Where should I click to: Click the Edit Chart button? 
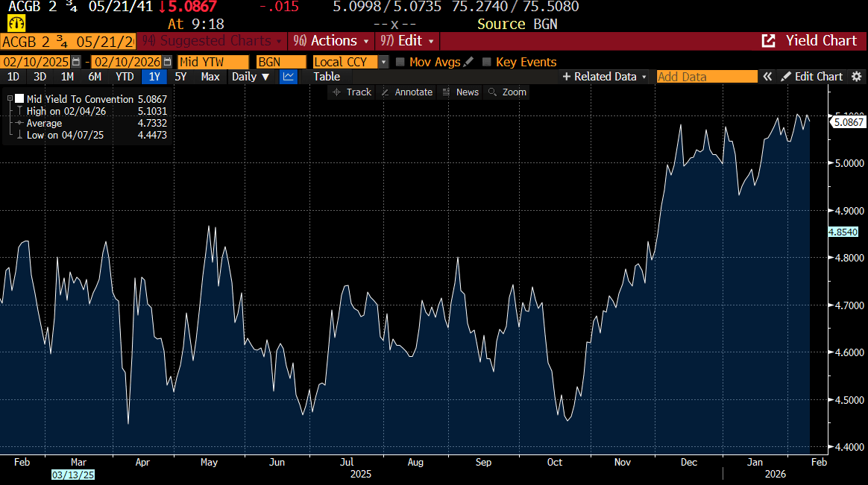click(811, 77)
